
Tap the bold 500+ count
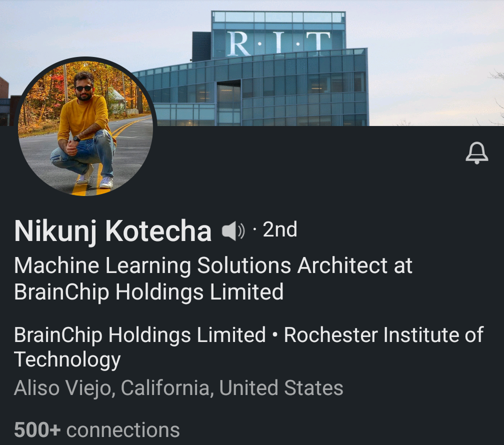[x=37, y=429]
